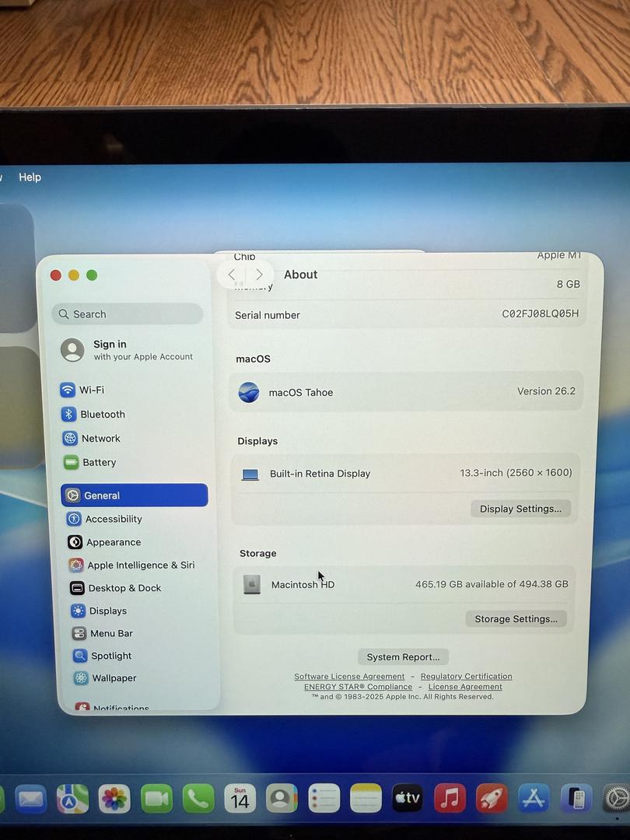Select Desktop & Dock in the sidebar
The image size is (630, 840).
click(x=123, y=588)
